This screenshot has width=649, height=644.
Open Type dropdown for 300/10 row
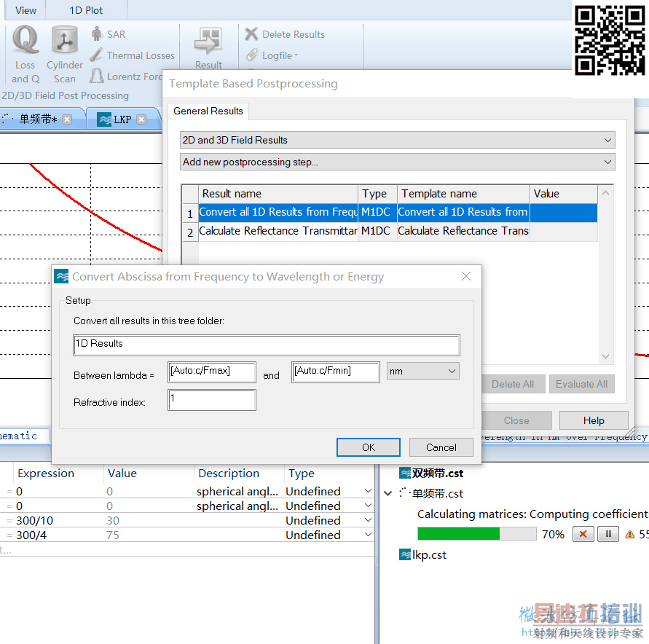(368, 520)
